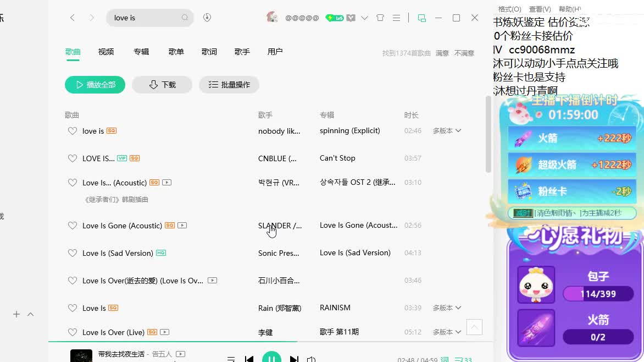The image size is (644, 362).
Task: Toggle the heart on 'Love Is Over (Live)'
Action: (73, 332)
